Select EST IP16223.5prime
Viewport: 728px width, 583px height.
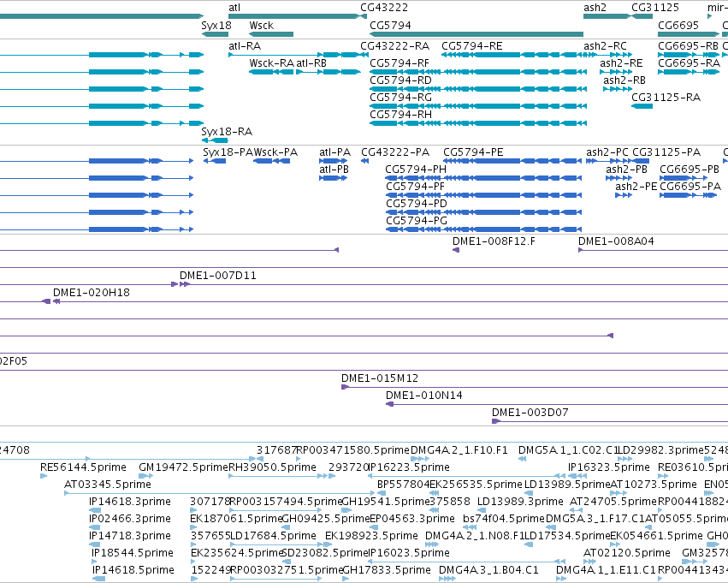(x=409, y=467)
